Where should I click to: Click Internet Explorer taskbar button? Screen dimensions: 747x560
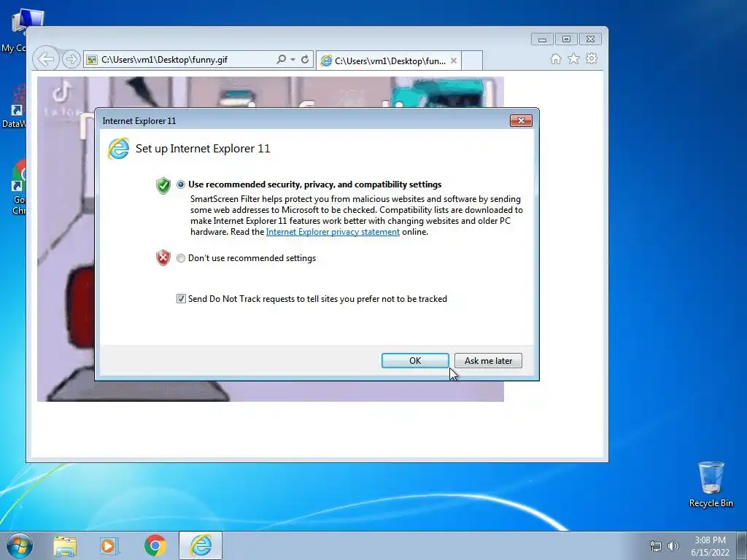click(x=201, y=545)
